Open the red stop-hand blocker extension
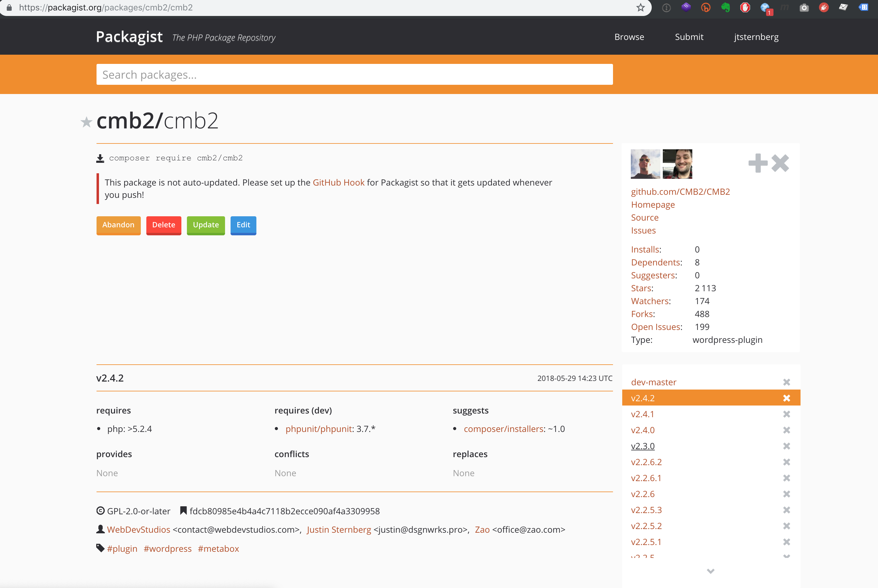 (745, 7)
